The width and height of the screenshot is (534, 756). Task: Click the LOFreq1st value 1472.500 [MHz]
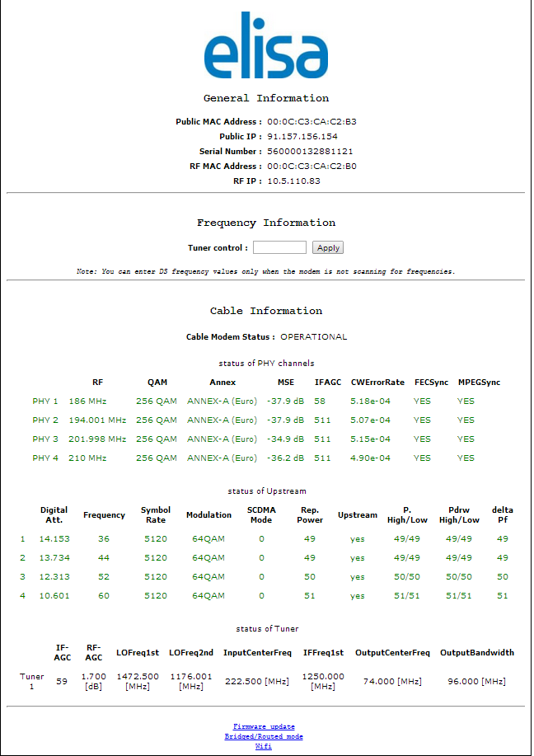(138, 681)
